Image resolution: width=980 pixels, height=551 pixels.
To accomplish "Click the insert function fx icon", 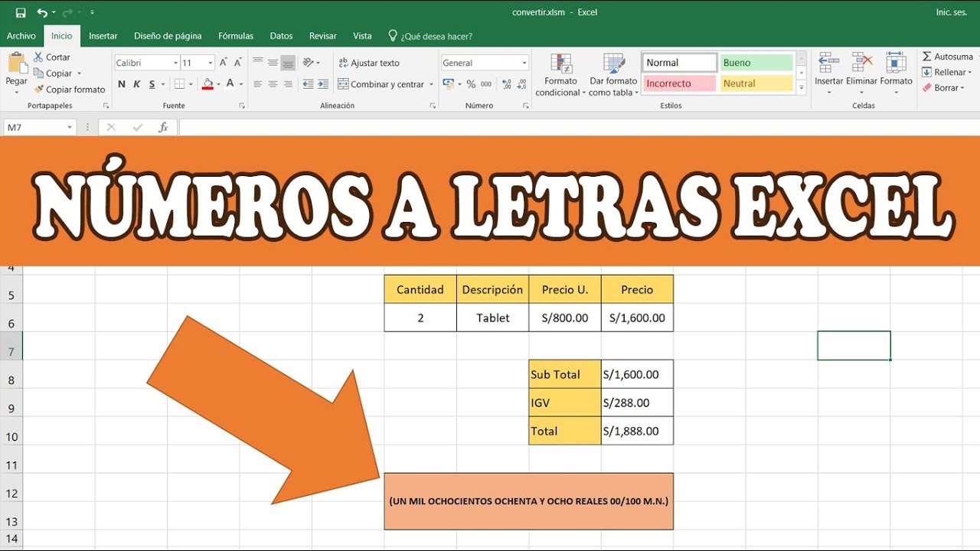I will pos(163,128).
